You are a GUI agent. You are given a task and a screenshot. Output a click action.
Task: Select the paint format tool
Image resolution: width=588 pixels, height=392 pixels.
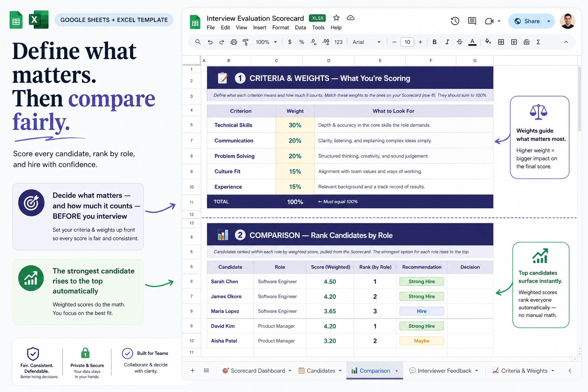[x=246, y=42]
